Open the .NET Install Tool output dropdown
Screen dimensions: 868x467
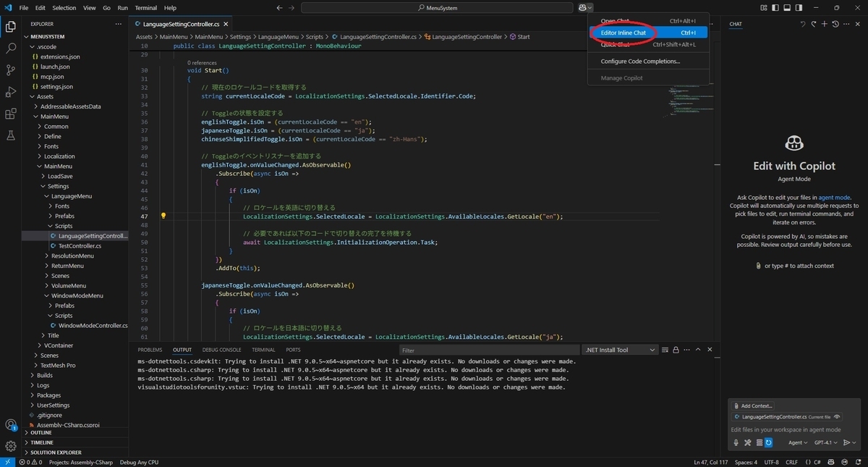pos(621,350)
